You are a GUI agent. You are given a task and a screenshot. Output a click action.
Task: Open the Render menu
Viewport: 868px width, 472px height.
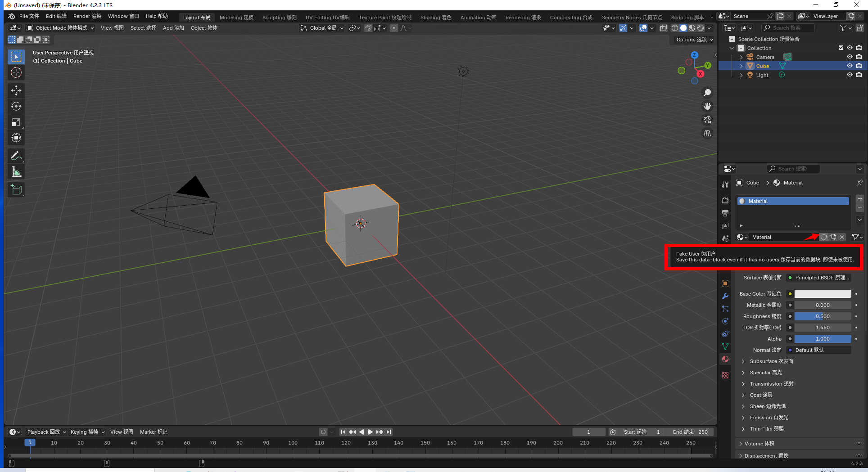87,16
